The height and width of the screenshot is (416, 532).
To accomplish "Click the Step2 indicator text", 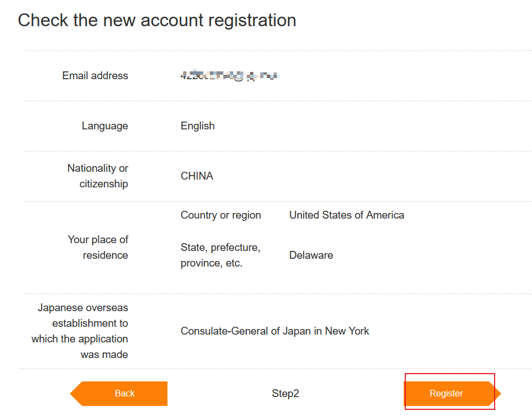I will pyautogui.click(x=285, y=394).
